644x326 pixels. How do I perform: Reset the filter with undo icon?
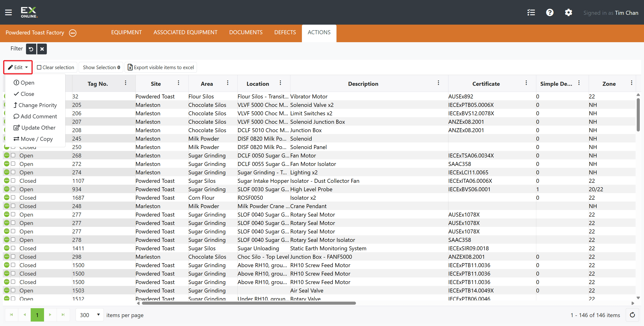coord(31,49)
